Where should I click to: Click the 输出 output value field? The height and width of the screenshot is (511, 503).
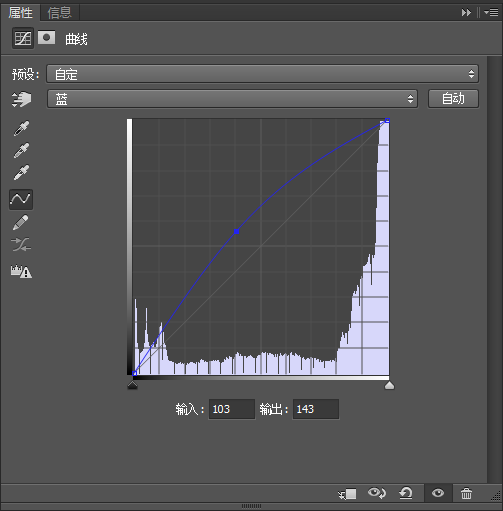tap(316, 409)
